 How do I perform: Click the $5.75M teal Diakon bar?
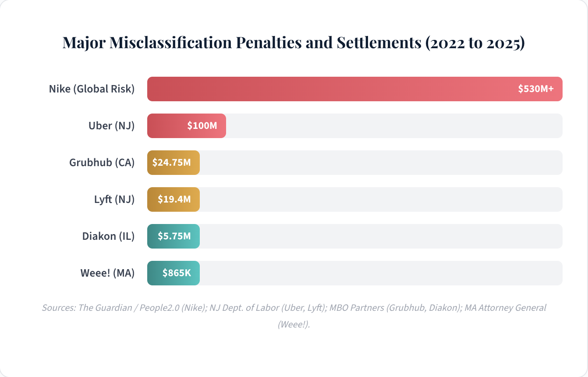pyautogui.click(x=174, y=236)
